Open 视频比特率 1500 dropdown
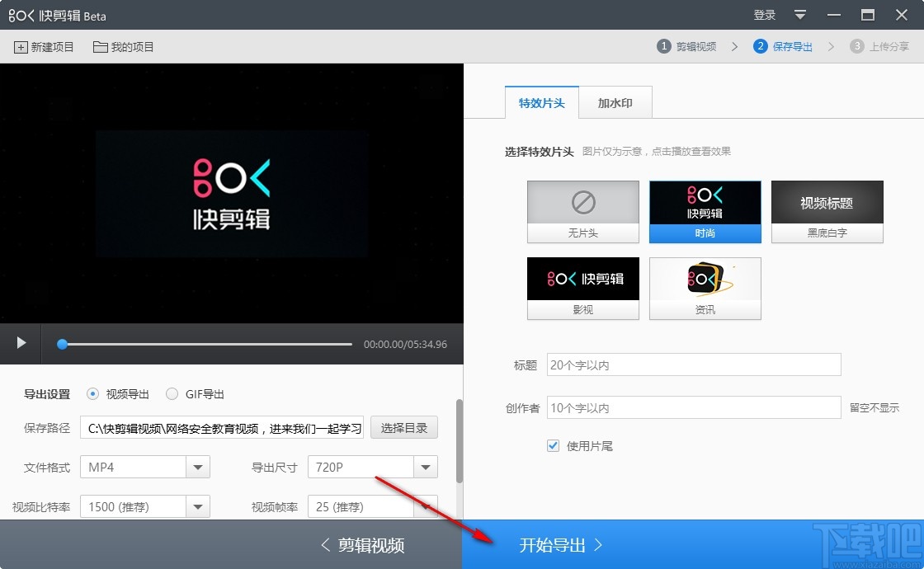 pyautogui.click(x=145, y=506)
